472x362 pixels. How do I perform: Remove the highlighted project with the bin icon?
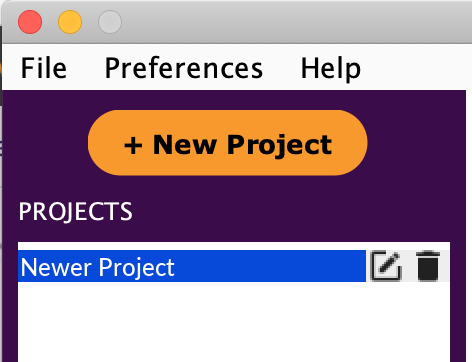[x=428, y=266]
